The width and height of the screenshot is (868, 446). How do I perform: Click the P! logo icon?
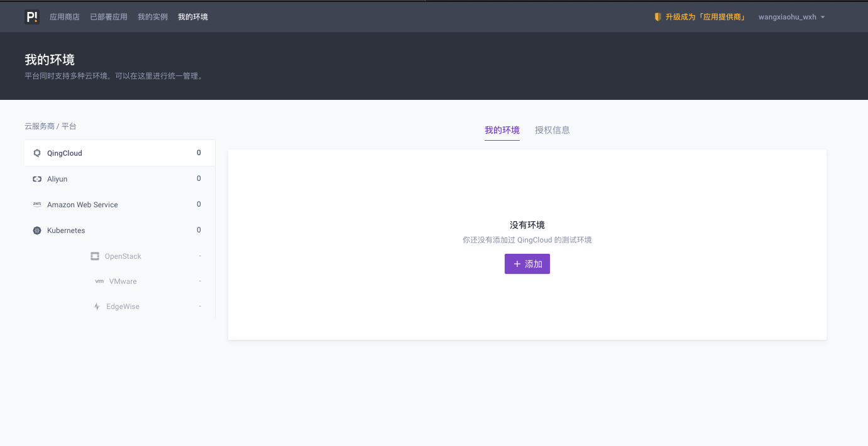pos(32,17)
